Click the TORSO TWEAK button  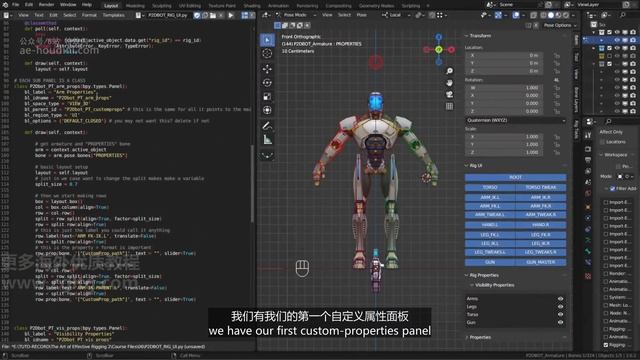point(541,187)
